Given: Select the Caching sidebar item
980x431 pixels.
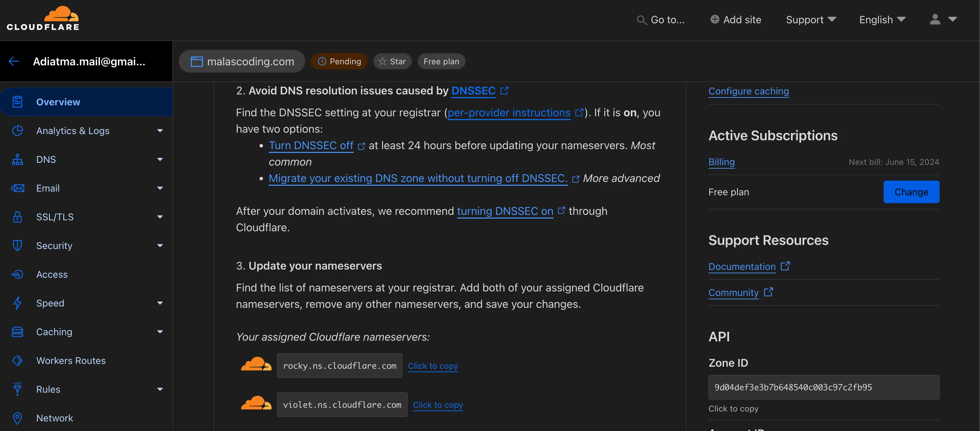Looking at the screenshot, I should (x=87, y=332).
